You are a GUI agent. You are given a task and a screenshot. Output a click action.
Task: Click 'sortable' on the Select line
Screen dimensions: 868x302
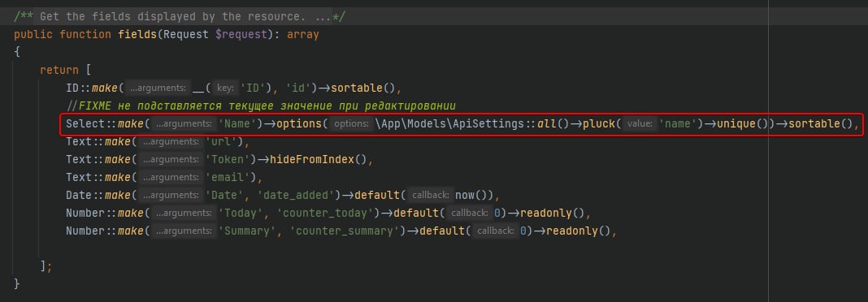[814, 124]
